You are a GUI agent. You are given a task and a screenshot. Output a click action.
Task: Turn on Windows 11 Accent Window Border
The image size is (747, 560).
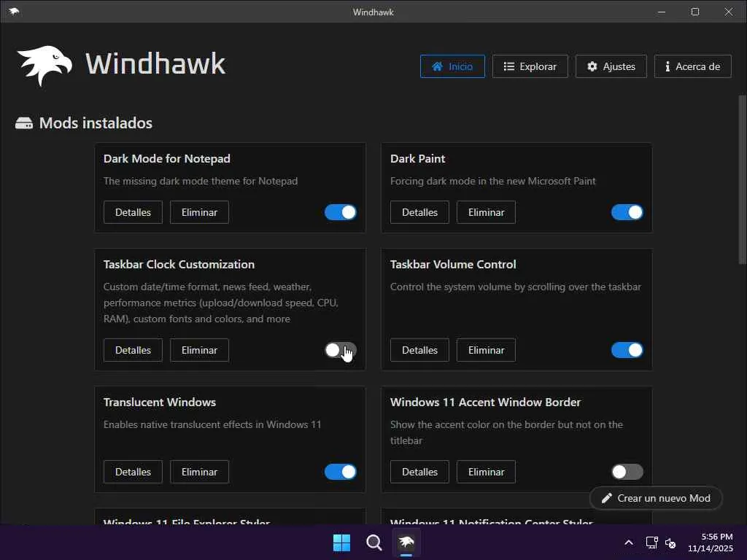tap(627, 472)
